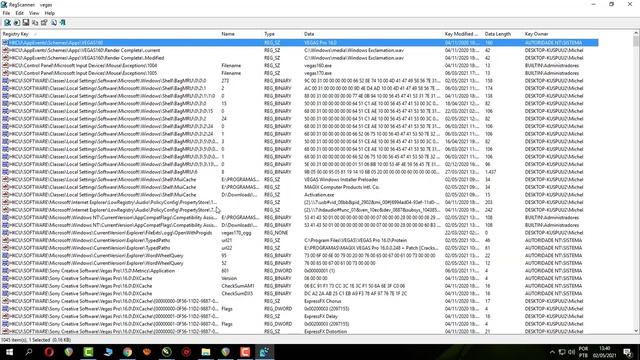
Task: Open the Windows notification center
Action: (628, 352)
